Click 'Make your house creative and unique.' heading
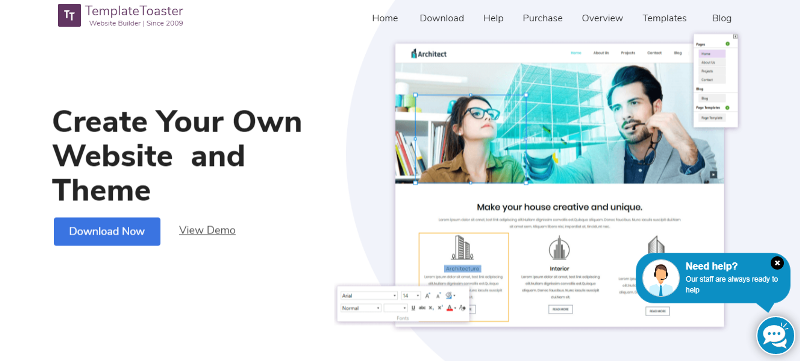 click(559, 207)
